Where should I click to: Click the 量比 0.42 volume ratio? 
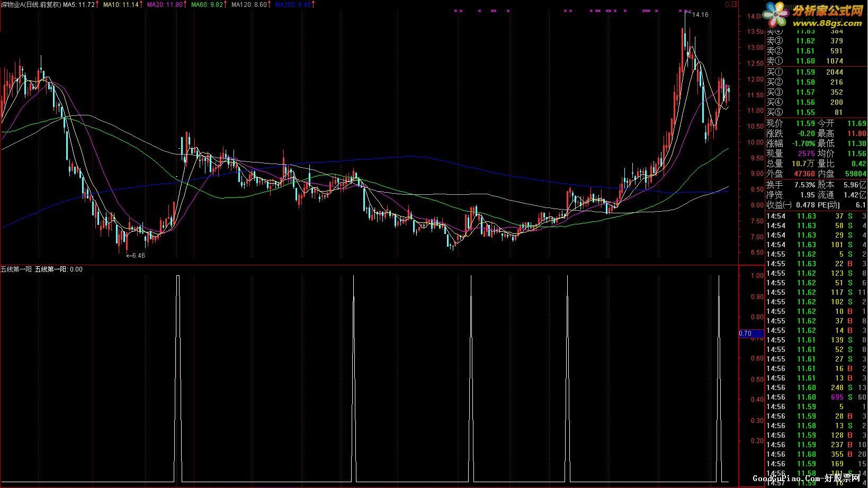coord(859,164)
